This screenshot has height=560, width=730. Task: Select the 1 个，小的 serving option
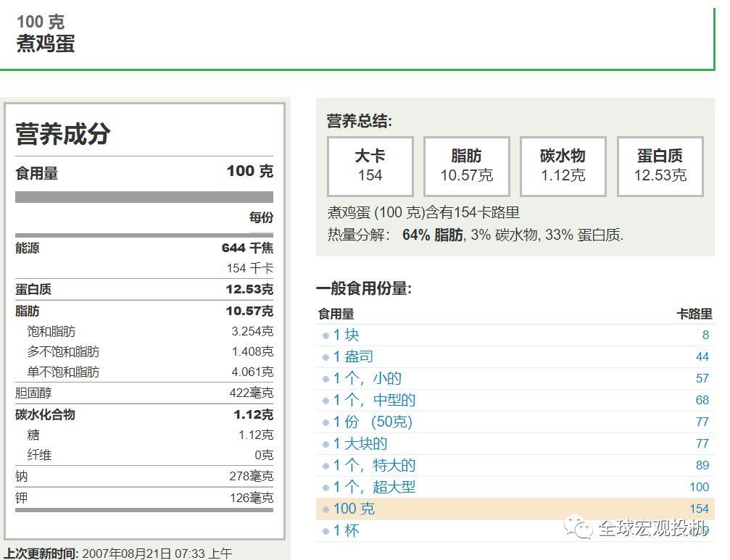click(x=367, y=378)
